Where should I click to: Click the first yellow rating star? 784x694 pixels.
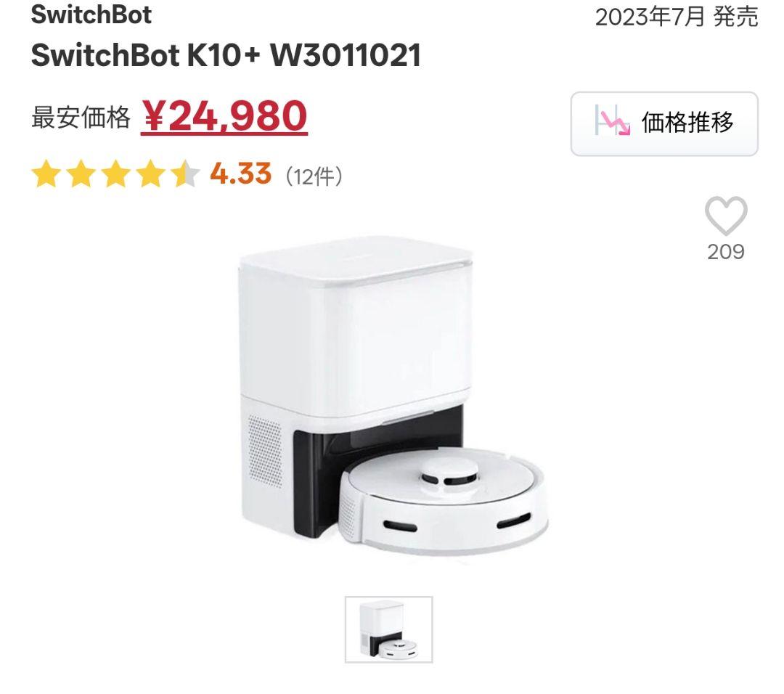point(46,174)
